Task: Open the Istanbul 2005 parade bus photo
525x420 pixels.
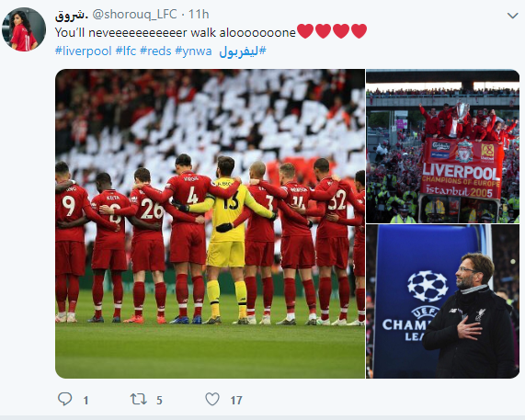Action: click(442, 146)
